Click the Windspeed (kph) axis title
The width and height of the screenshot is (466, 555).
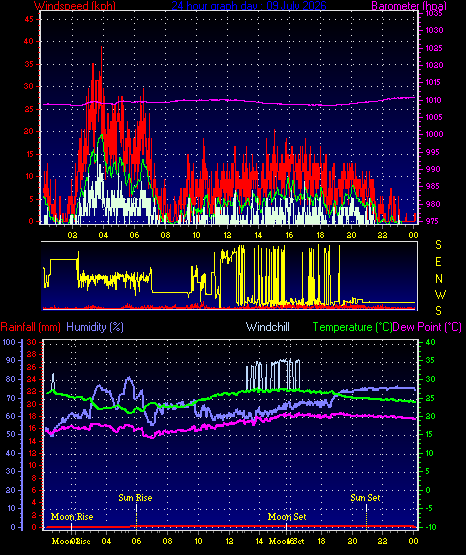point(75,5)
